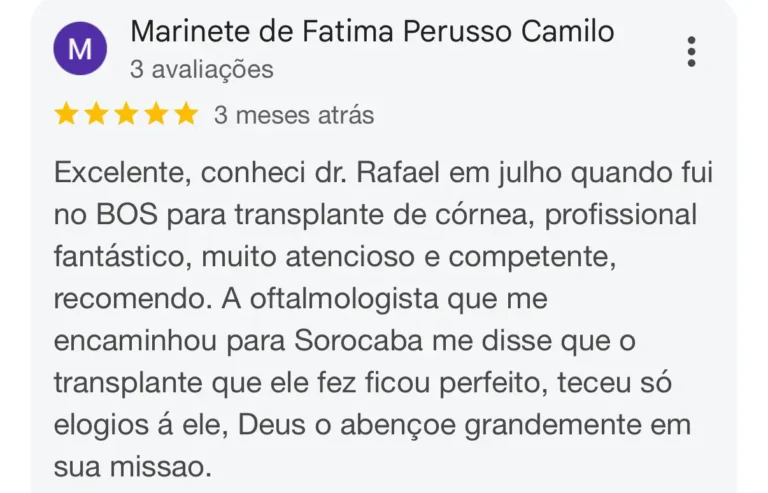Click the word "Excelente" in the review

click(119, 173)
